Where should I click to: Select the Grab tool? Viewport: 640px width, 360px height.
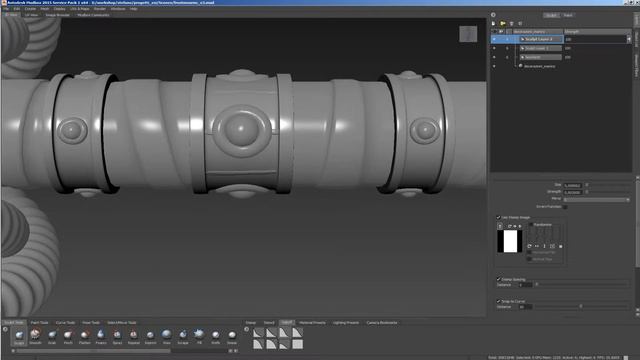click(x=52, y=336)
